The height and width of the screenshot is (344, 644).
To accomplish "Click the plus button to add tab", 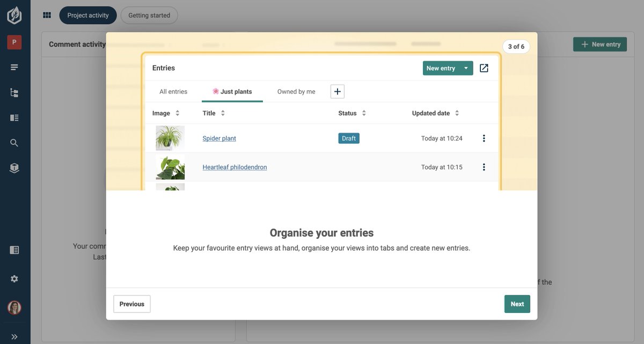I will pos(338,92).
